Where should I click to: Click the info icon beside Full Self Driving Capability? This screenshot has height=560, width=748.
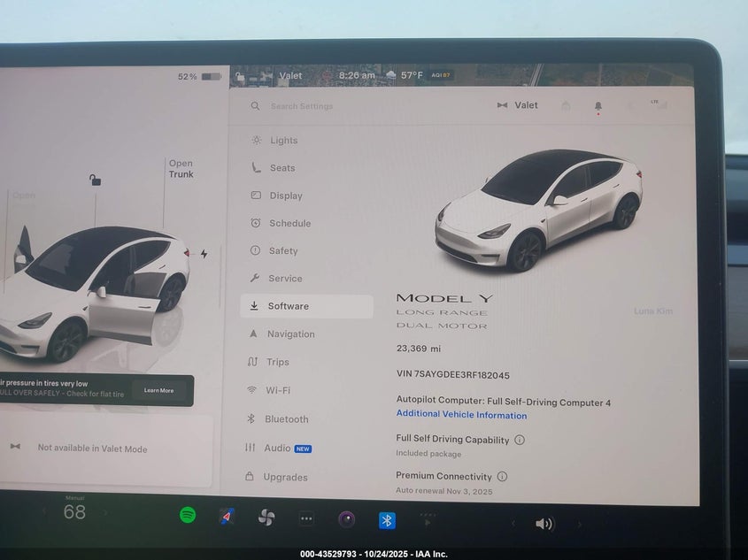520,440
